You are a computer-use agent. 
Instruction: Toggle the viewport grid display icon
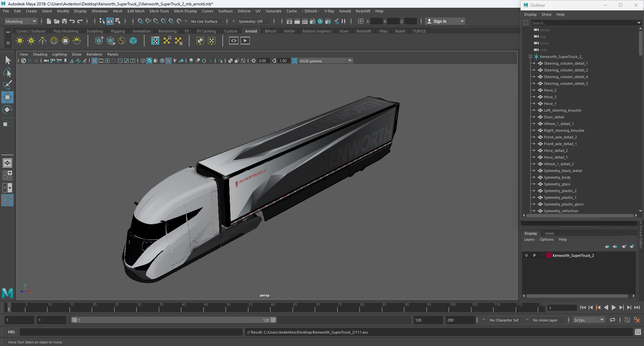coord(95,61)
